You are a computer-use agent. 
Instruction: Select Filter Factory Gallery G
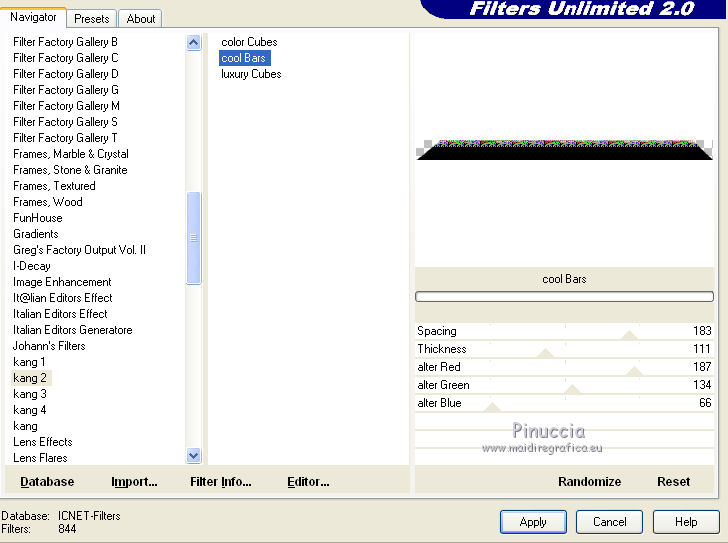66,90
